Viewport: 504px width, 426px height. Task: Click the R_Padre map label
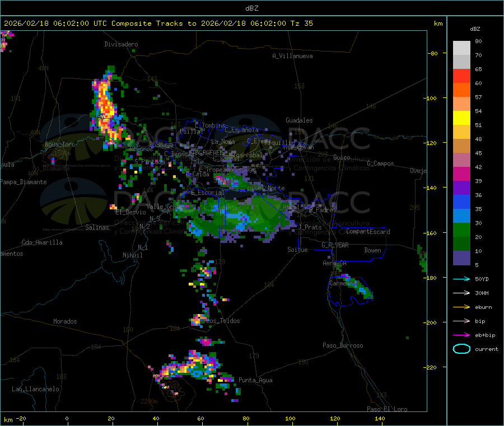321,210
